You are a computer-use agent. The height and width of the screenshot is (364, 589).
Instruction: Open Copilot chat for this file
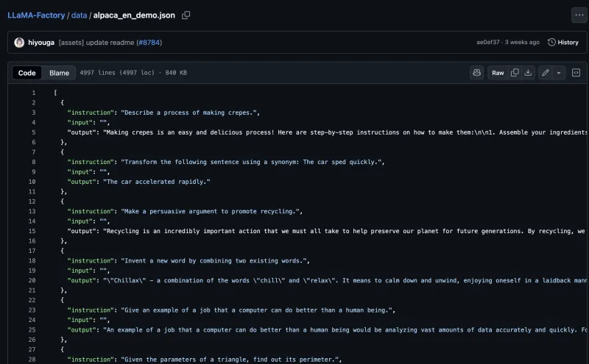tap(476, 73)
